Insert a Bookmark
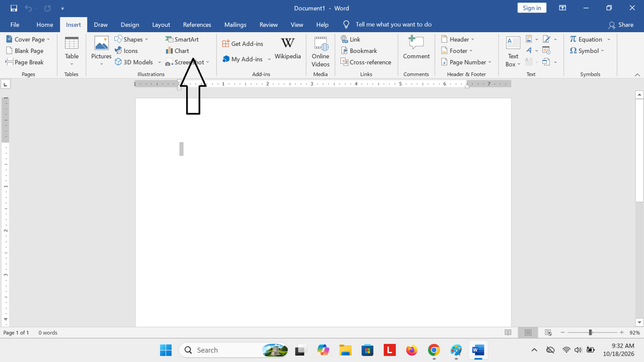Viewport: 644px width, 362px height. point(358,51)
